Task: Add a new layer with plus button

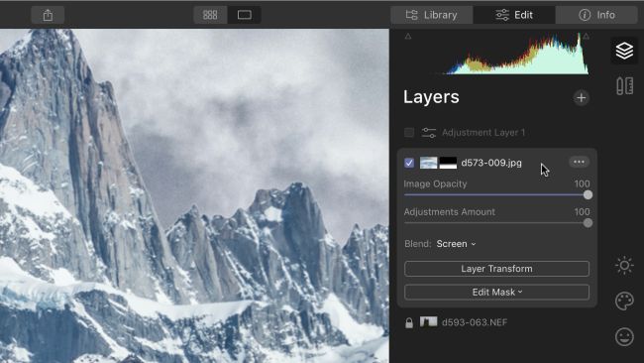Action: [x=581, y=98]
